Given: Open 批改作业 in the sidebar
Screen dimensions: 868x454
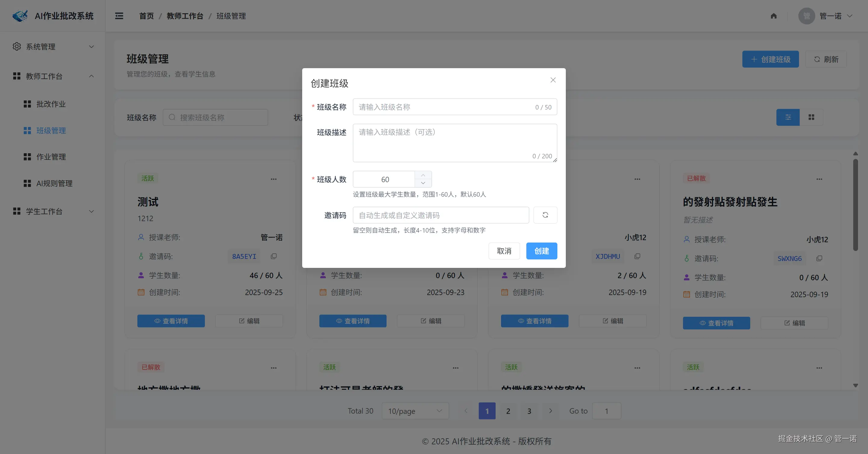Looking at the screenshot, I should pos(51,104).
